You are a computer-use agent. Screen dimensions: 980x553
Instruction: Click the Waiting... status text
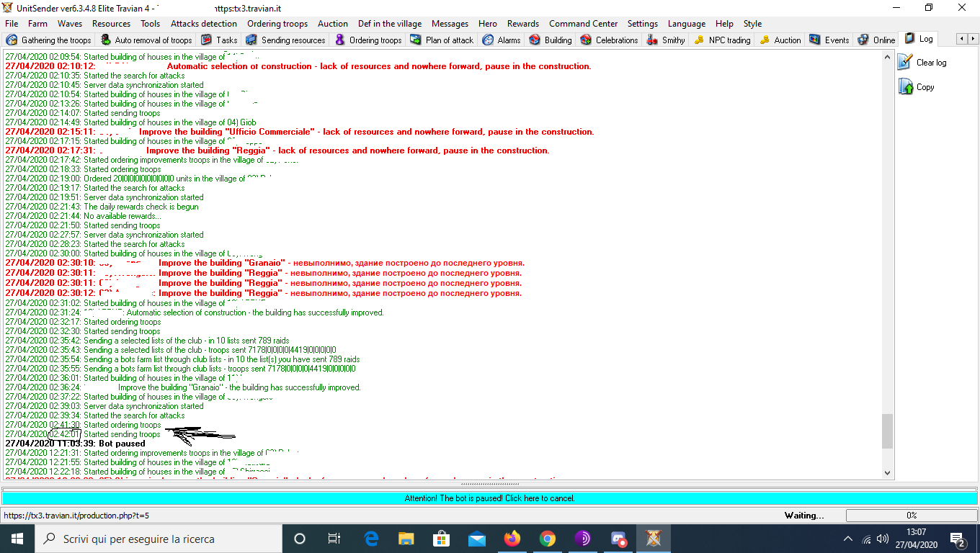pos(804,516)
